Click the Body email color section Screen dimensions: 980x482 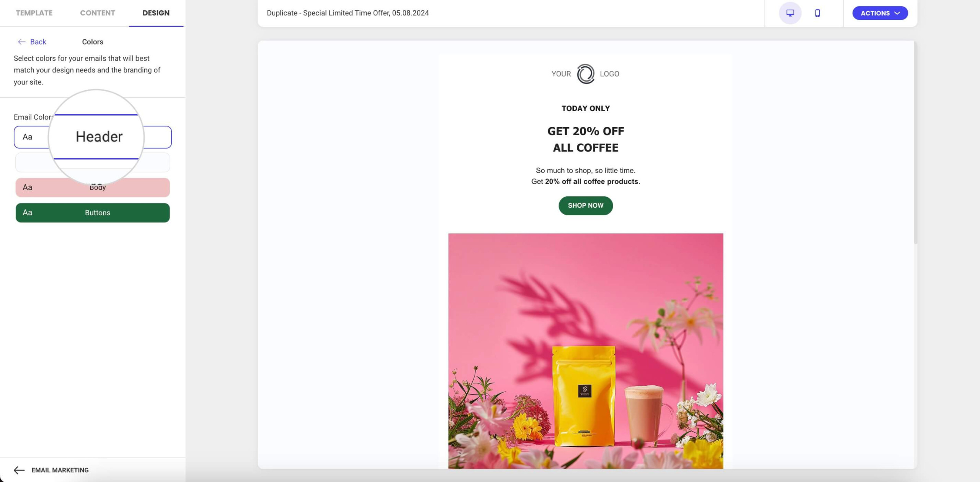93,187
